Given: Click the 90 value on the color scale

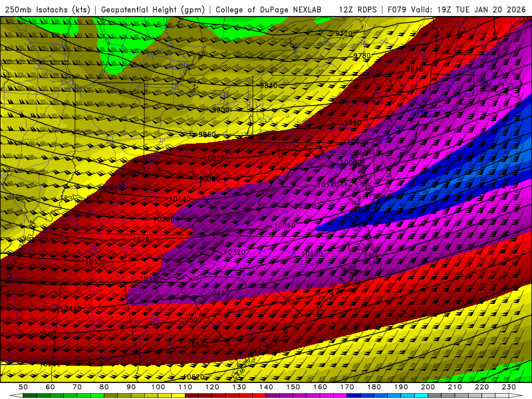Looking at the screenshot, I should click(x=131, y=387).
